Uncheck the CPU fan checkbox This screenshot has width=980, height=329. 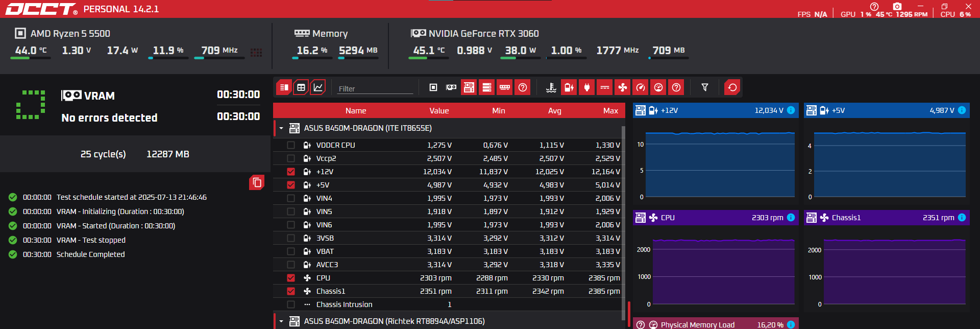(291, 278)
